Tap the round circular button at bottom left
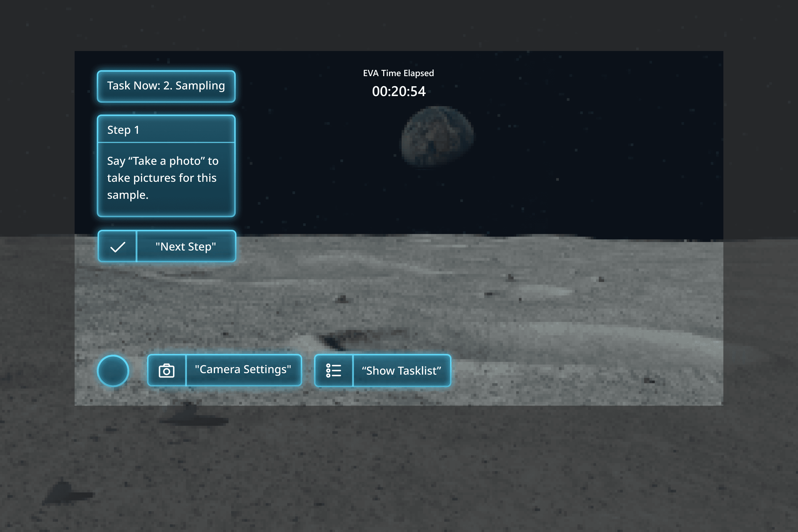 click(x=113, y=371)
